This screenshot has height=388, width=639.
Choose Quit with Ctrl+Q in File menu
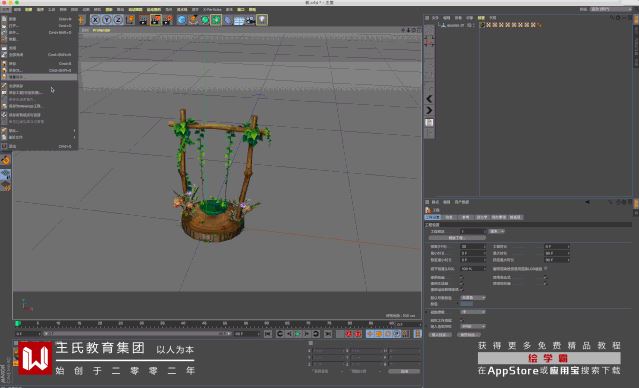[39, 146]
